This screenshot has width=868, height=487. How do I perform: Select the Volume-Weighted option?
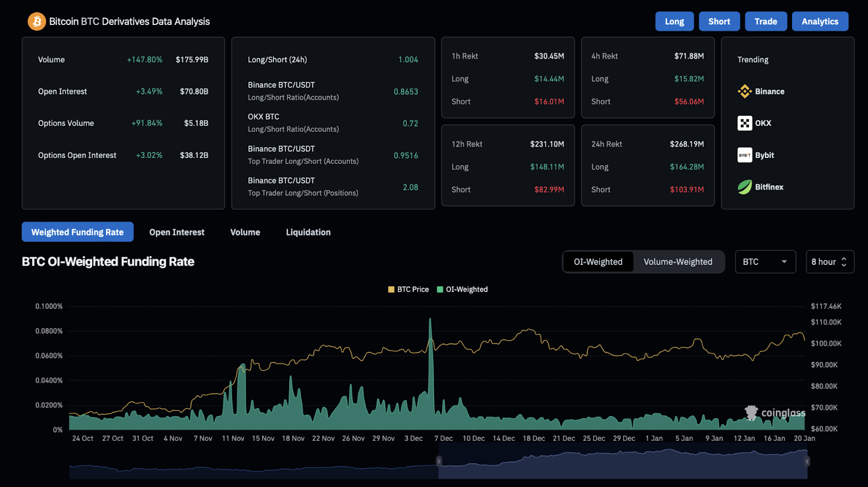point(678,262)
